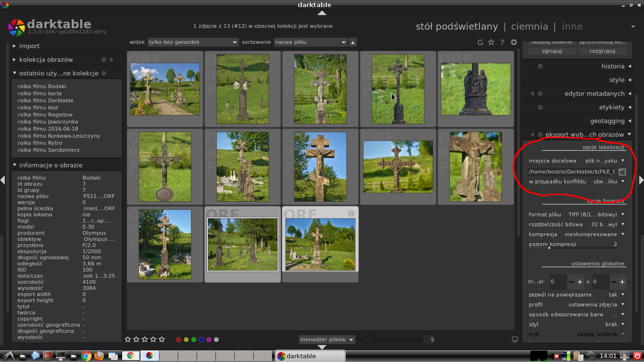Image resolution: width=644 pixels, height=362 pixels.
Task: Toggle sort order with the up-arrow button
Action: coord(353,42)
